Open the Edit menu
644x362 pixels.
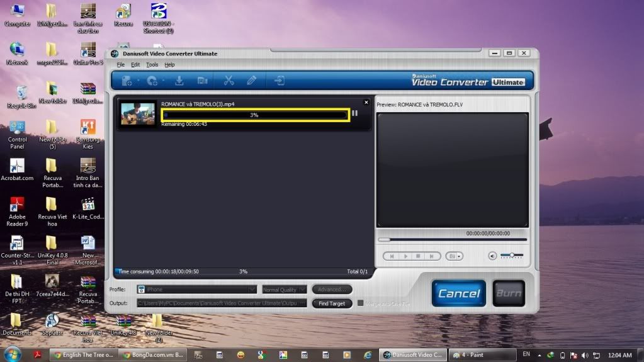(135, 65)
